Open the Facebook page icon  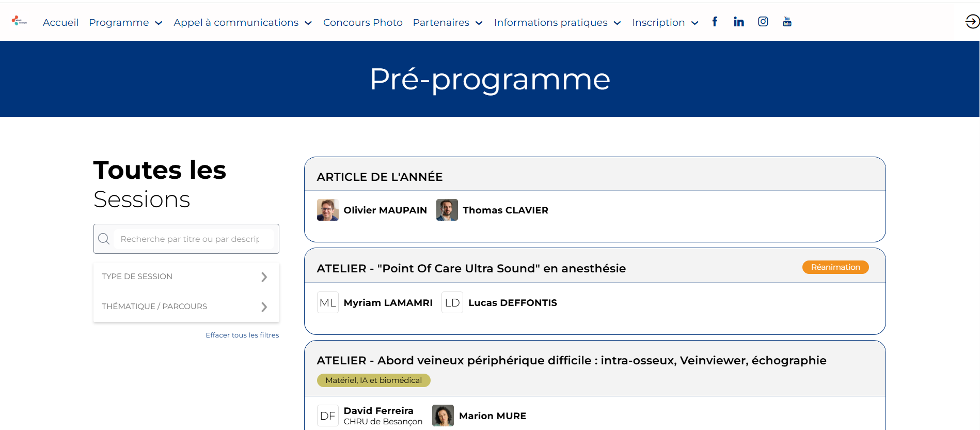[715, 22]
